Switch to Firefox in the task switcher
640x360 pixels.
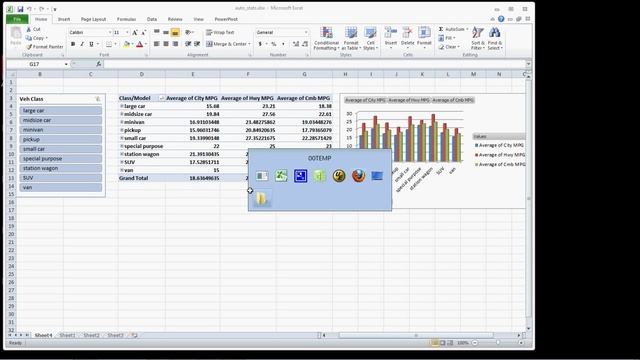(358, 176)
